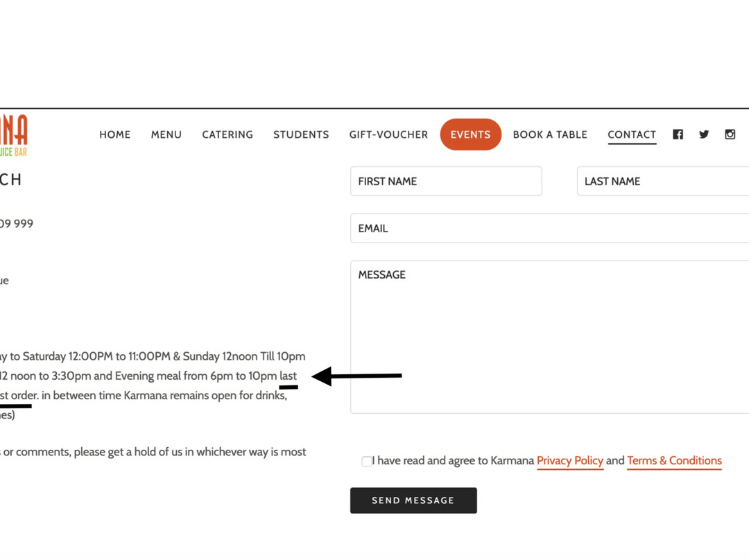Navigate to the CATERING page
The height and width of the screenshot is (560, 749).
coord(227,134)
